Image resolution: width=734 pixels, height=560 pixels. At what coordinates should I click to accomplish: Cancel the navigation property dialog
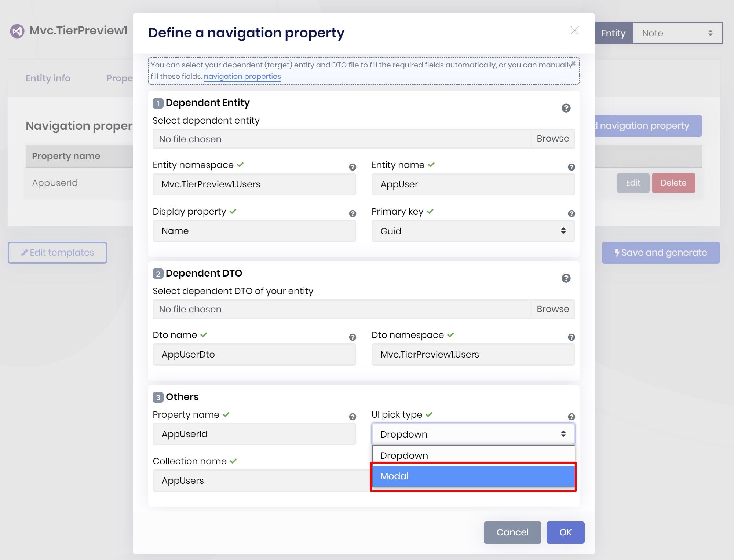(x=512, y=532)
